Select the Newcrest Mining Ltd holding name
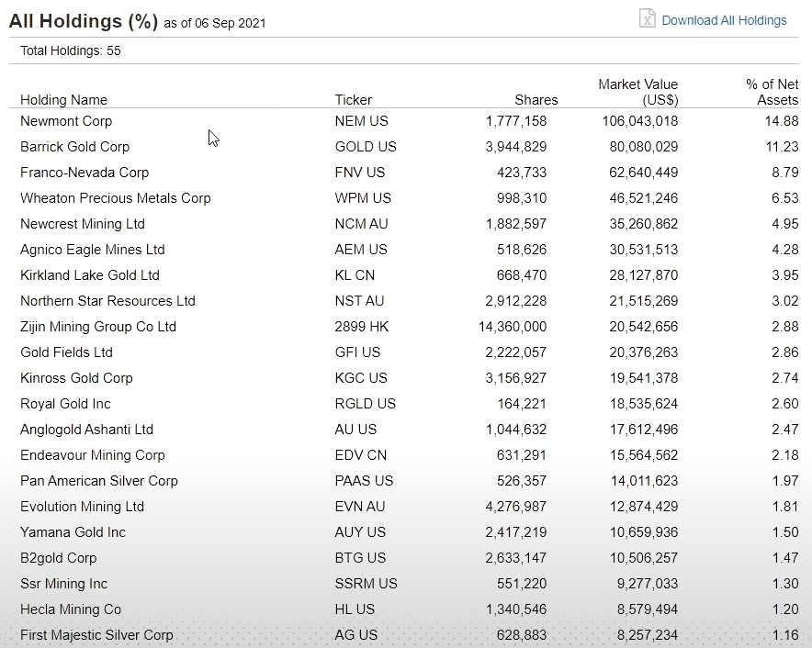812x648 pixels. point(83,224)
